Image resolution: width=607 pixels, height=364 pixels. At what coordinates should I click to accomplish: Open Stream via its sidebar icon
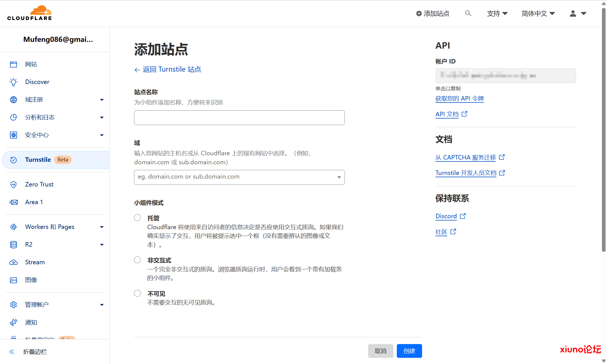coord(14,262)
